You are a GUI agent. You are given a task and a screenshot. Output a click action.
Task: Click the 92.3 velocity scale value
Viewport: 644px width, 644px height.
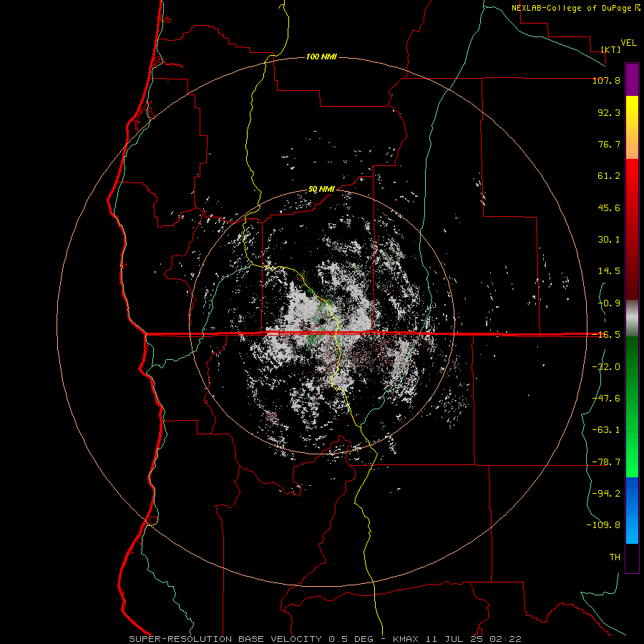click(x=609, y=112)
